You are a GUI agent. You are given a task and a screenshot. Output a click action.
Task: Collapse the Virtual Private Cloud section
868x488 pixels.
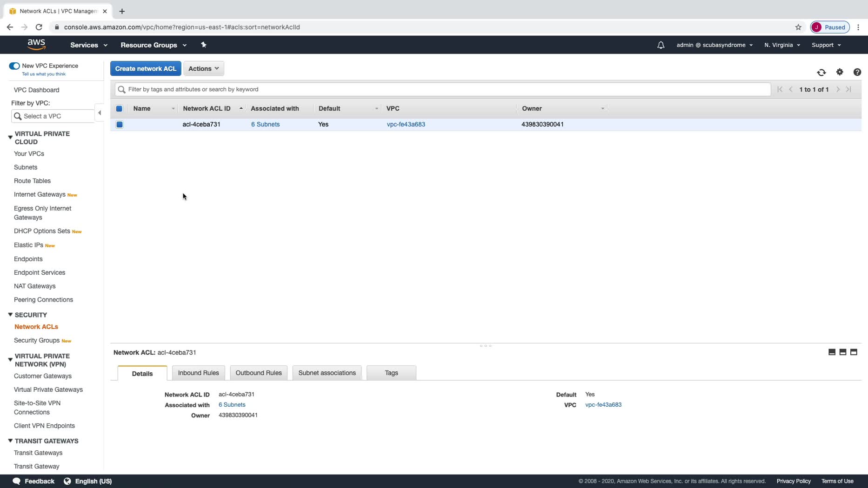10,138
